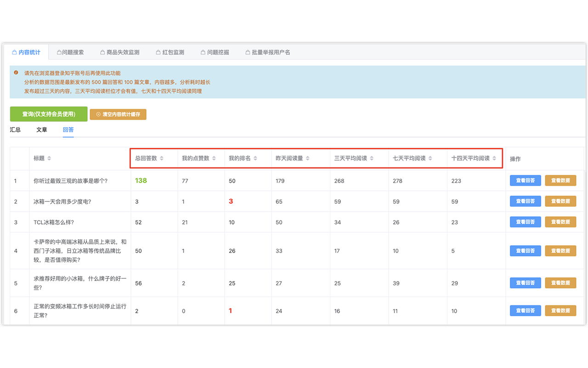Click 查看回答 for TCL冰箱怎么样 row
Screen dimensions: 588x368
point(525,222)
